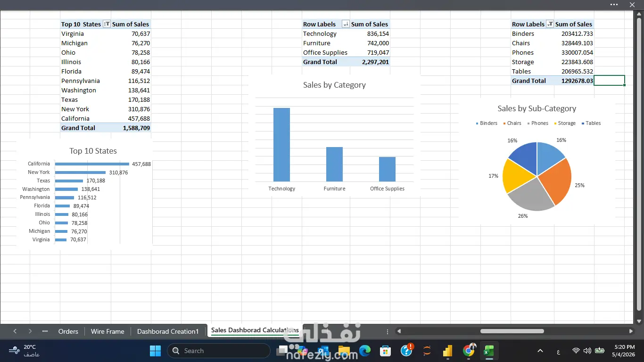Open the volume tray icon
The image size is (644, 362).
[x=587, y=351]
